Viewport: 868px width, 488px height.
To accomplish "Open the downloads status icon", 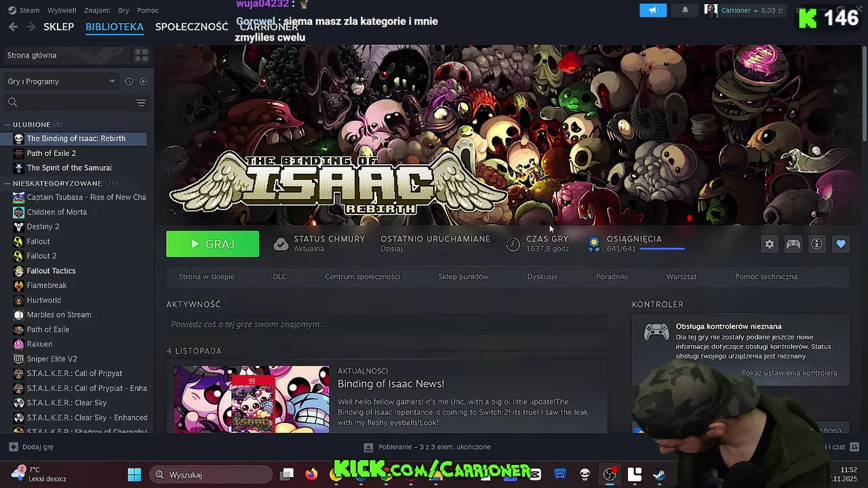I will [368, 447].
